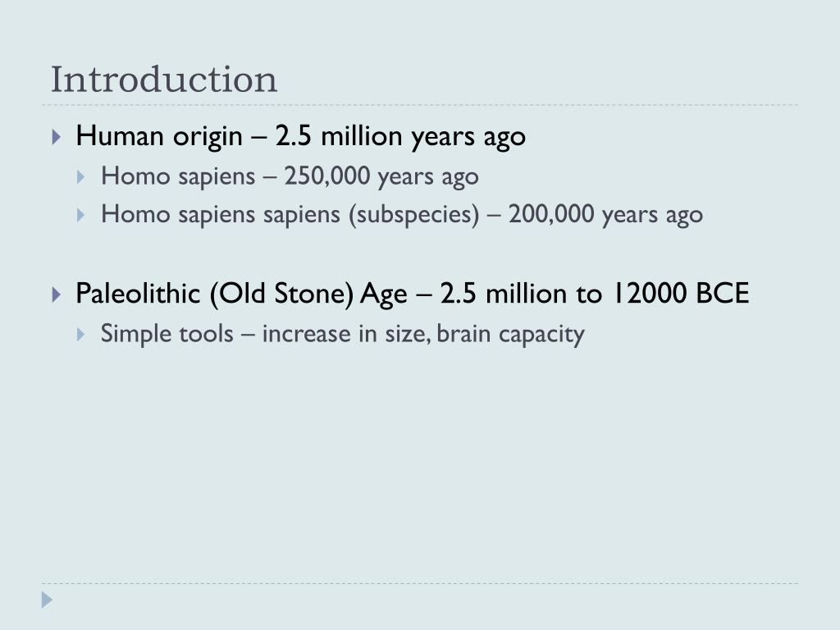Viewport: 840px width, 630px height.
Task: Select the Homo sapiens 250,000 years line
Action: pyautogui.click(x=290, y=176)
